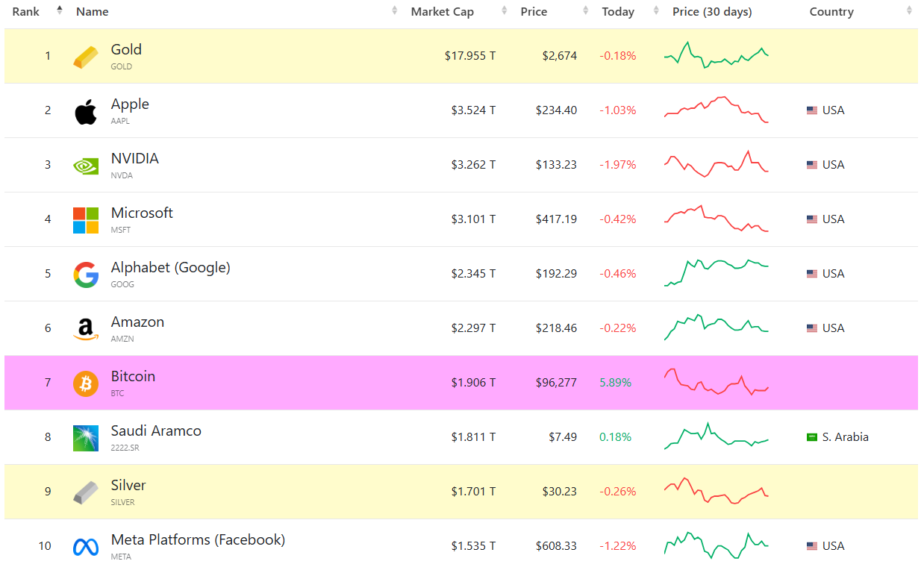Click Apple daily change -1.03%
Viewport: 924px width, 573px height.
click(618, 110)
